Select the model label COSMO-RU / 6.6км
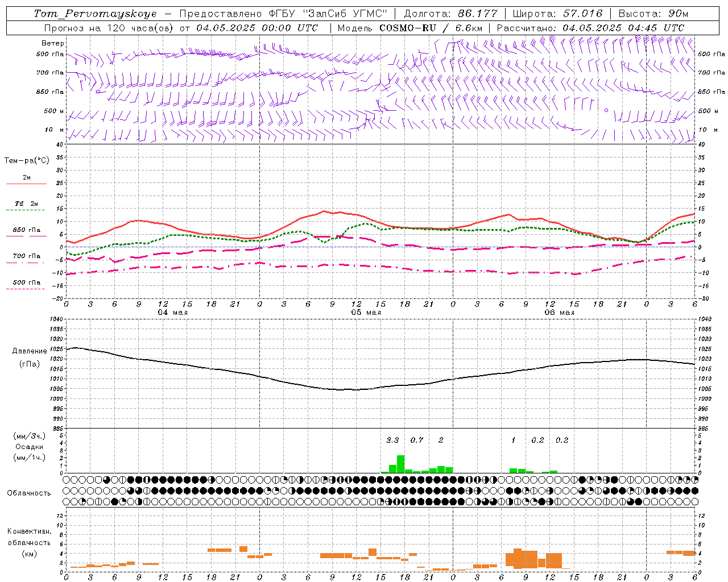The image size is (728, 582). [x=431, y=28]
